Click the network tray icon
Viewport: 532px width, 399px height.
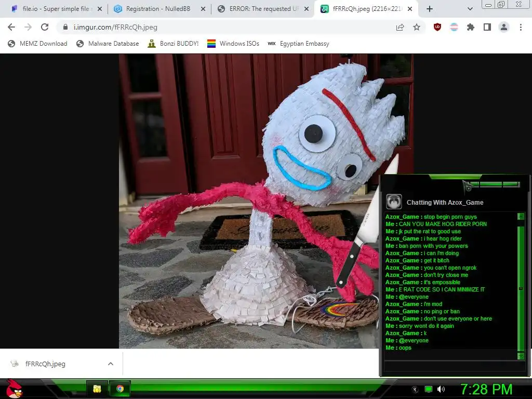coord(429,389)
